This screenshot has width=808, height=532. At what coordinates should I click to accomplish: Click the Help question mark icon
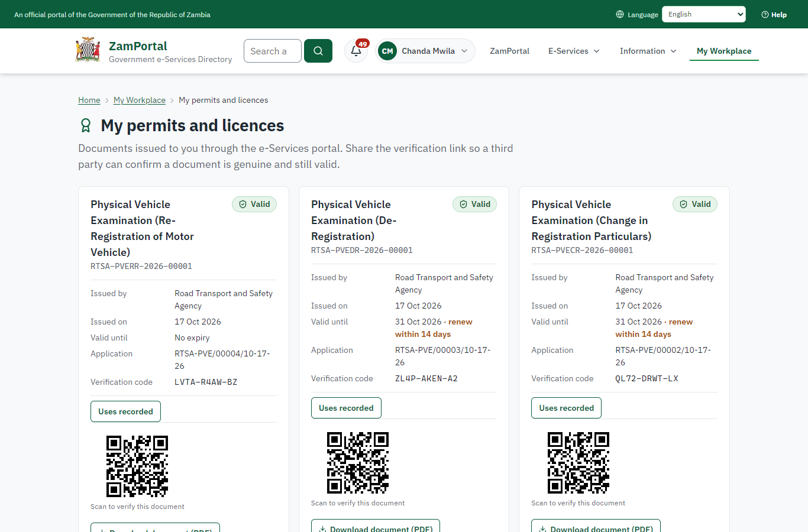765,14
